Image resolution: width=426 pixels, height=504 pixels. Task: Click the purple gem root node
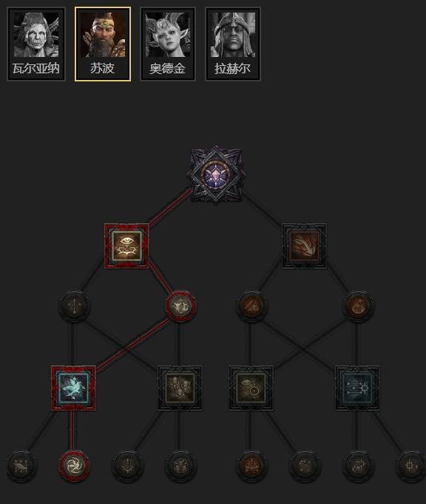pyautogui.click(x=216, y=175)
